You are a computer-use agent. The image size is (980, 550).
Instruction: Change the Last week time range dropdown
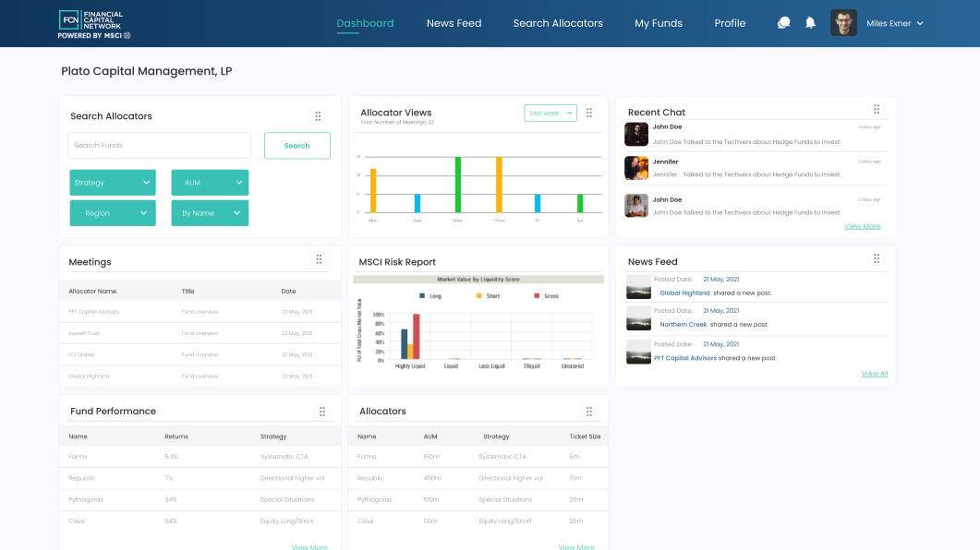[x=550, y=113]
